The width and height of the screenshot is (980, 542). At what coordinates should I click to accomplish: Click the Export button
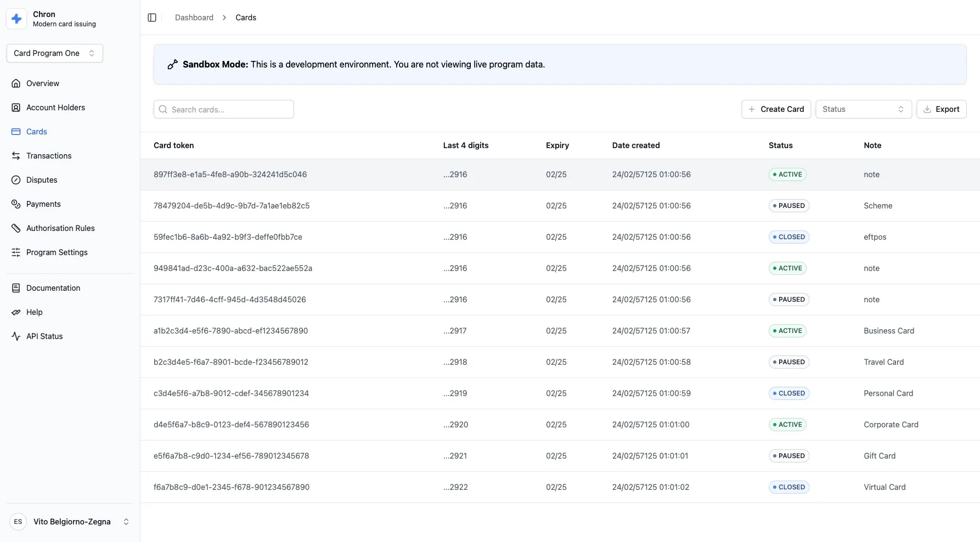941,109
